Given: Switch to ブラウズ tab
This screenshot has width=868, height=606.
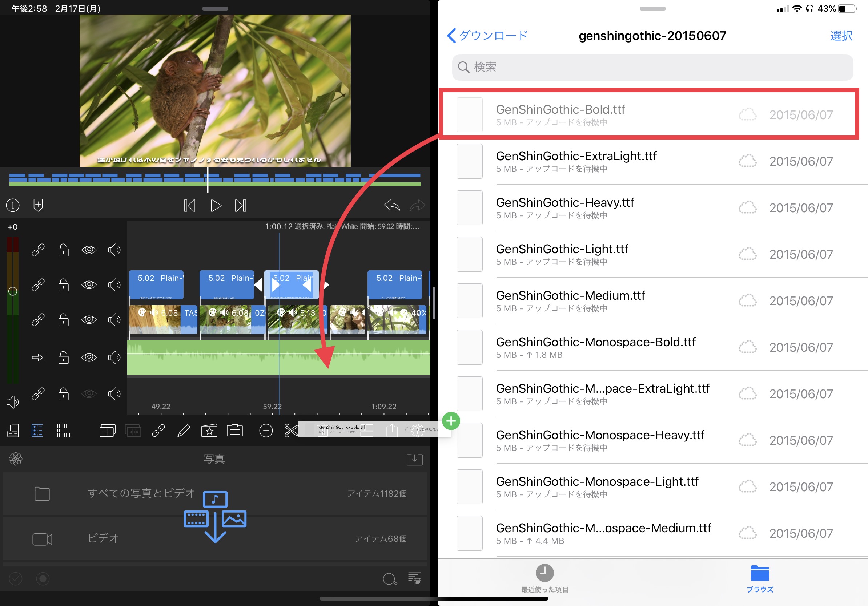Looking at the screenshot, I should point(760,578).
